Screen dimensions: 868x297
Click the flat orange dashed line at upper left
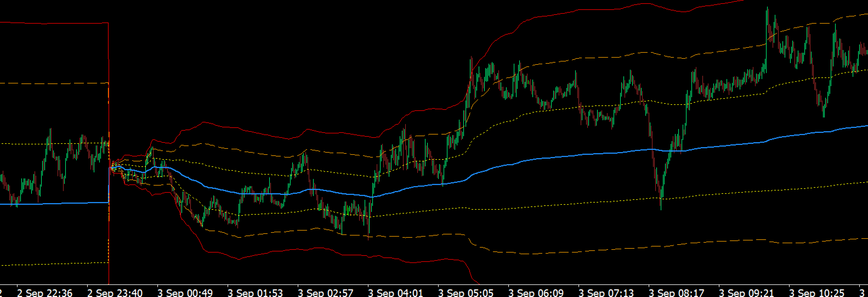(x=54, y=83)
